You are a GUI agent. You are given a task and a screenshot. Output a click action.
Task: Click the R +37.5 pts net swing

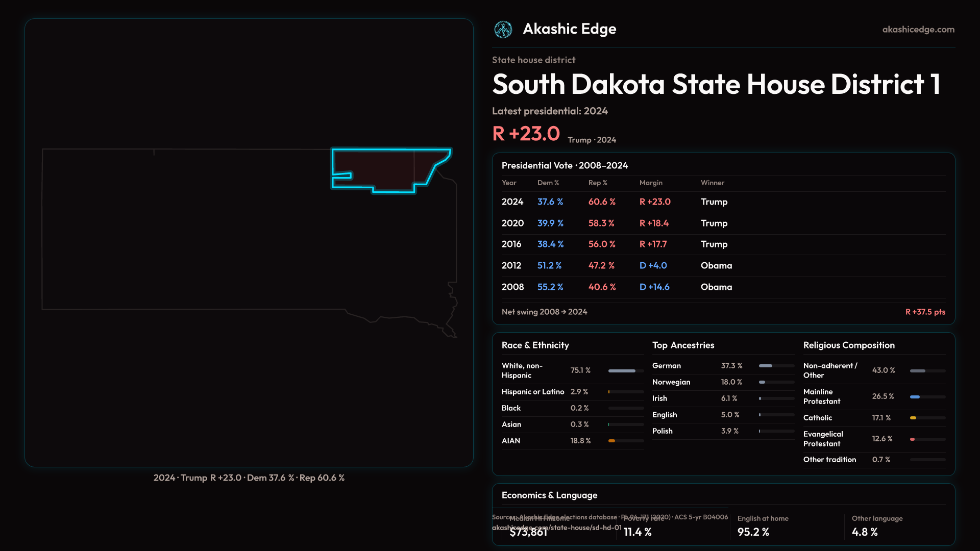[x=925, y=312]
